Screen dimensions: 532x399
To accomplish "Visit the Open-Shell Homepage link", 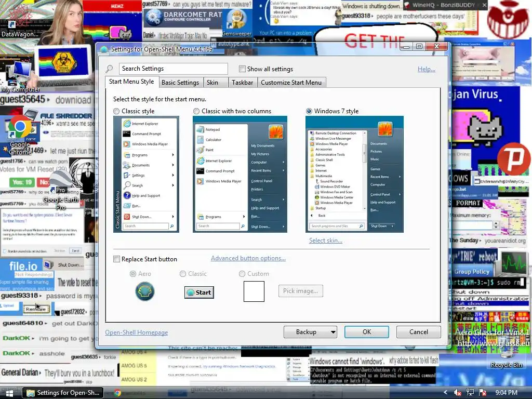I will (137, 332).
